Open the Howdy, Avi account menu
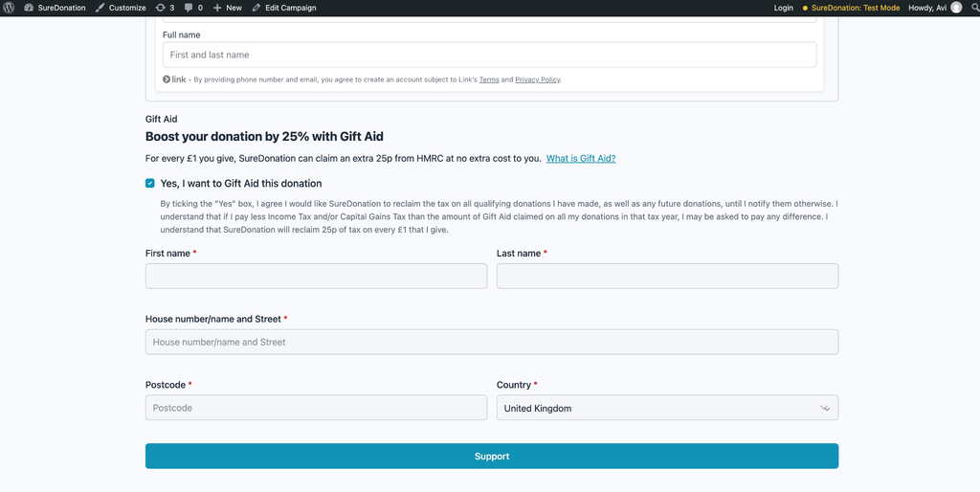Screen dimensions: 980x492 pos(935,8)
